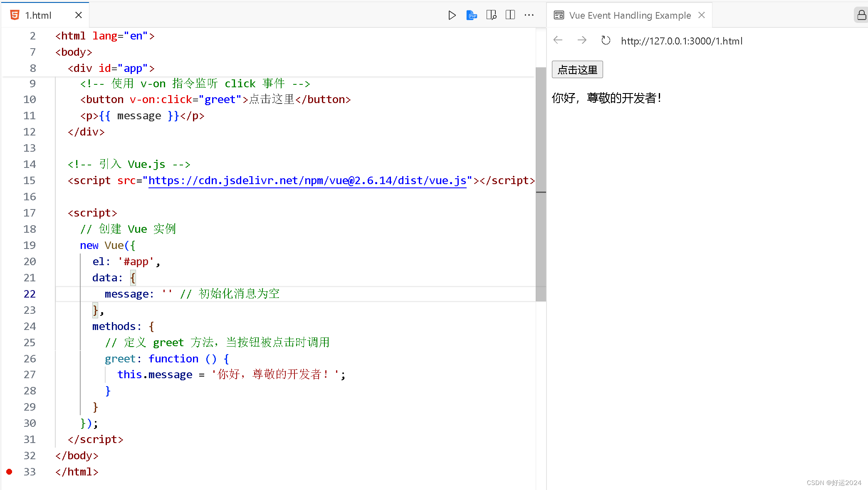
Task: Click the preview tab's browser icon
Action: click(x=559, y=15)
